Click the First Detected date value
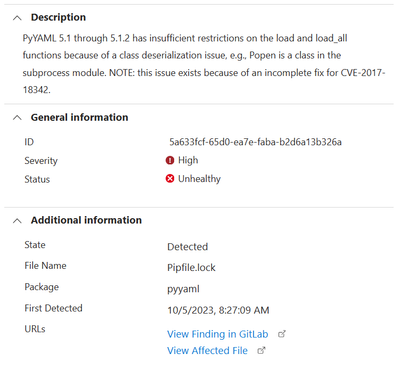The height and width of the screenshot is (372, 400). [x=218, y=310]
